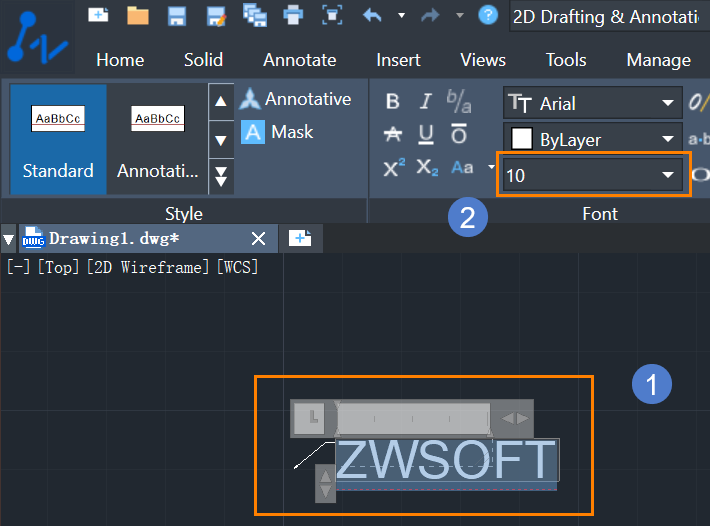Click the oblique angle icon right of Arial
The width and height of the screenshot is (710, 526).
[699, 102]
